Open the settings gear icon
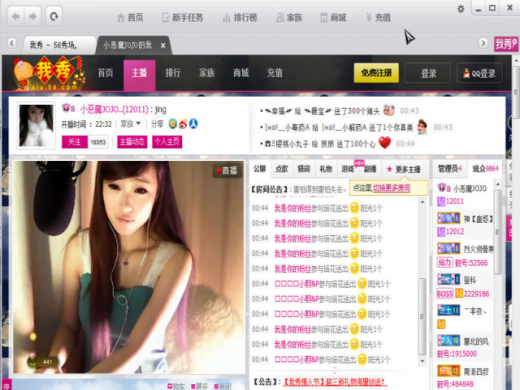The height and width of the screenshot is (390, 520). point(461,9)
